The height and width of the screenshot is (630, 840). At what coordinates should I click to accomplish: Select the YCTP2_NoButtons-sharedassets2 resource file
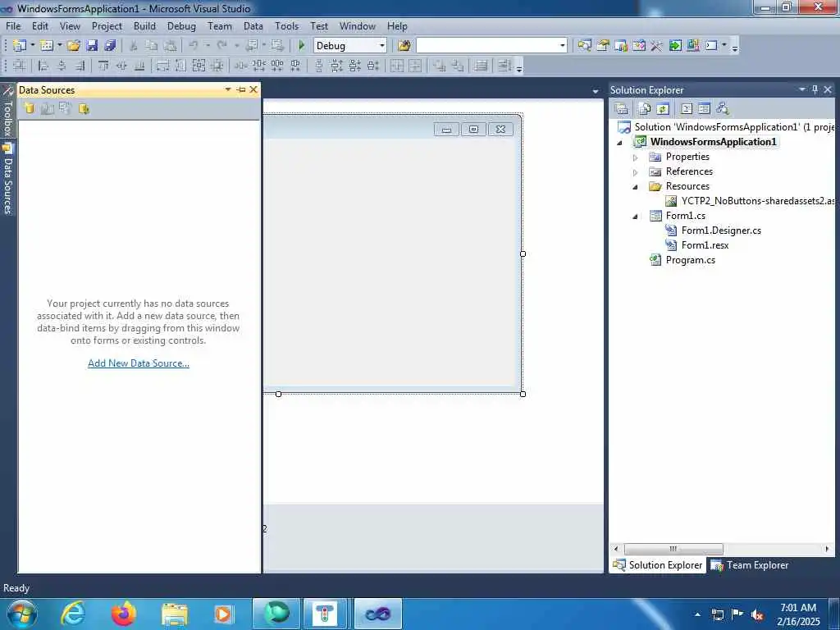(750, 201)
